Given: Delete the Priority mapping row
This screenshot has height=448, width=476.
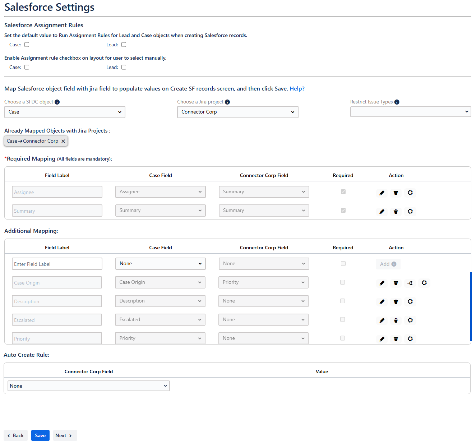Looking at the screenshot, I should (396, 339).
